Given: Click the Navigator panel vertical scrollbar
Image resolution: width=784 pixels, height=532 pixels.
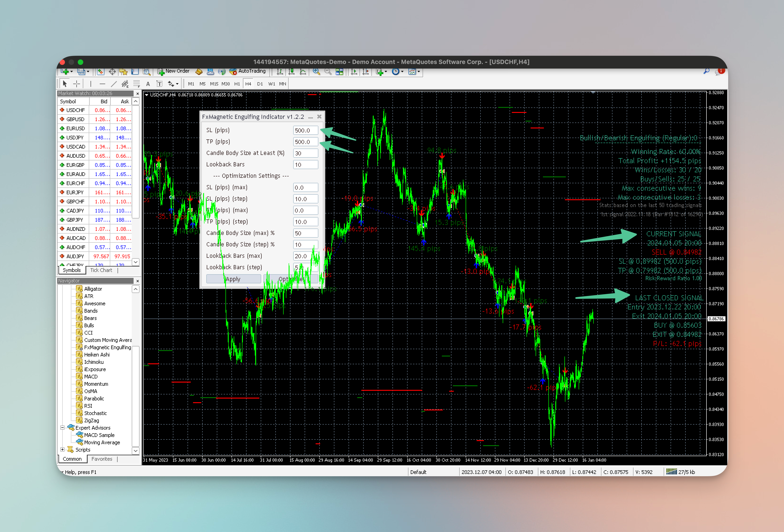Looking at the screenshot, I should [x=136, y=370].
